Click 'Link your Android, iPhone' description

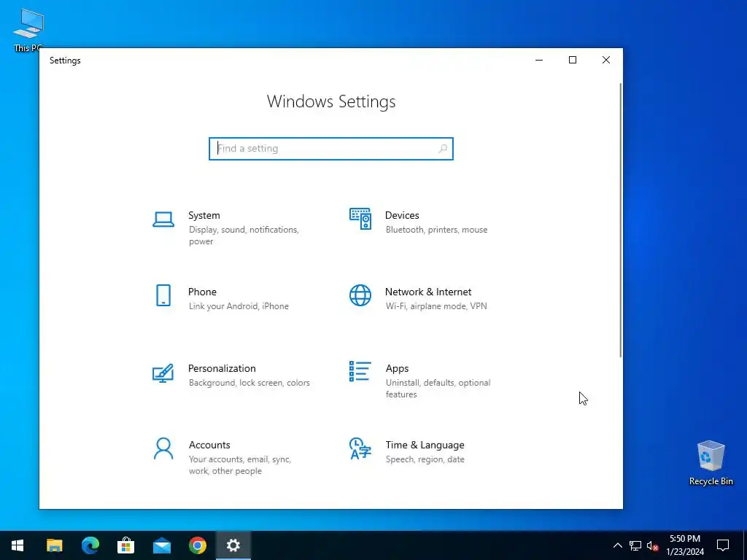point(239,306)
